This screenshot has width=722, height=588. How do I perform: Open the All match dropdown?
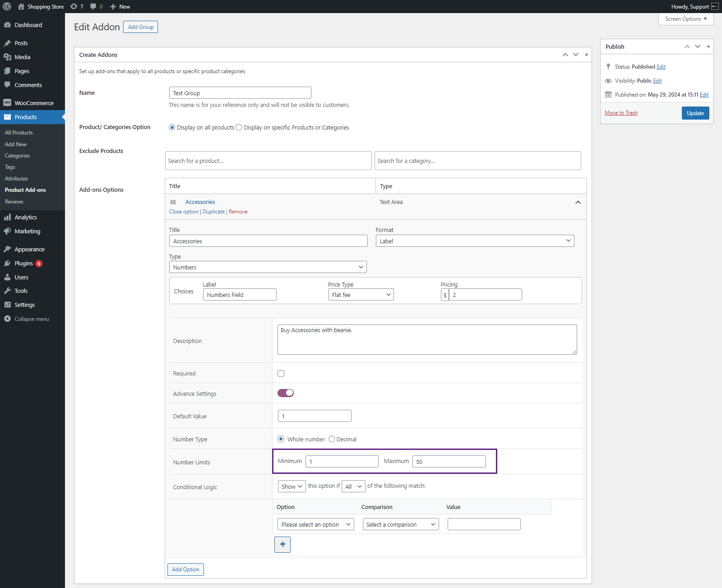[x=353, y=486]
